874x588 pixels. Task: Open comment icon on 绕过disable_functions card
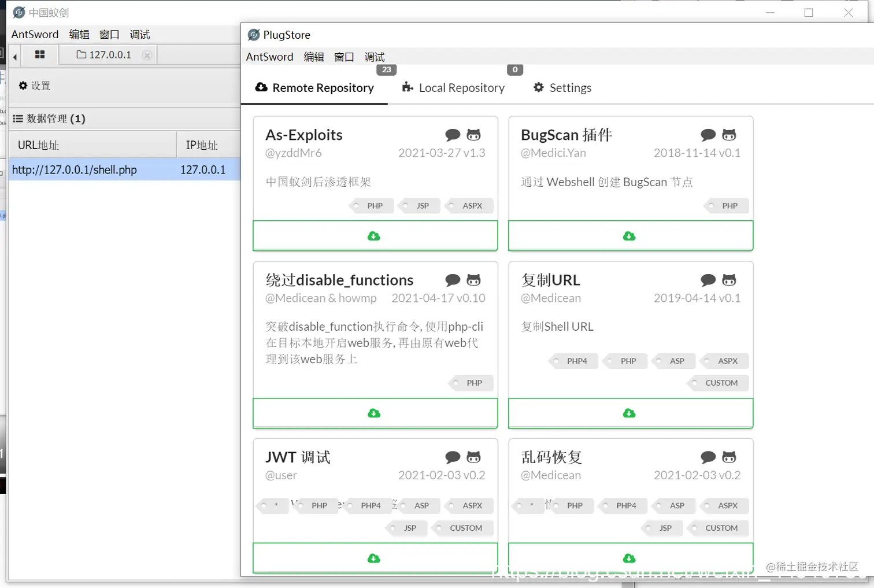point(453,280)
